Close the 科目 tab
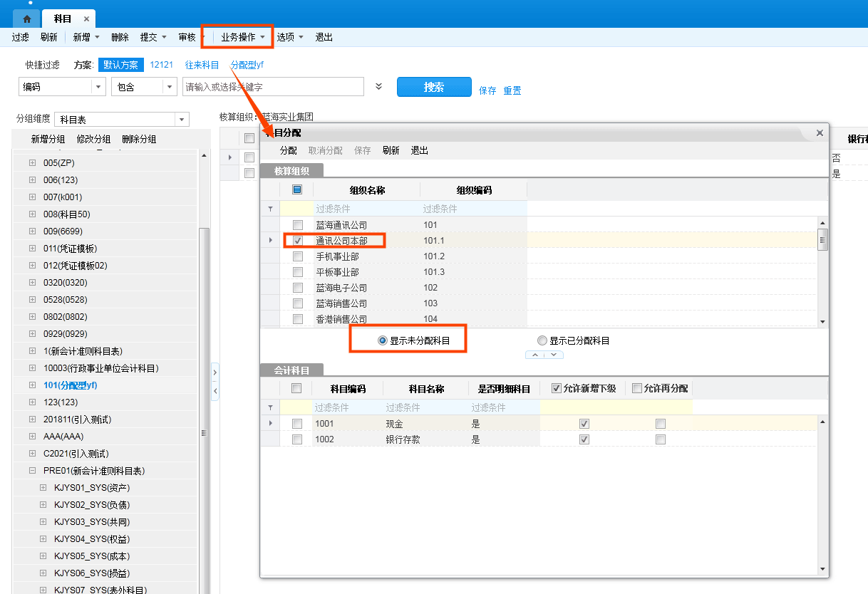The width and height of the screenshot is (868, 594). tap(86, 19)
